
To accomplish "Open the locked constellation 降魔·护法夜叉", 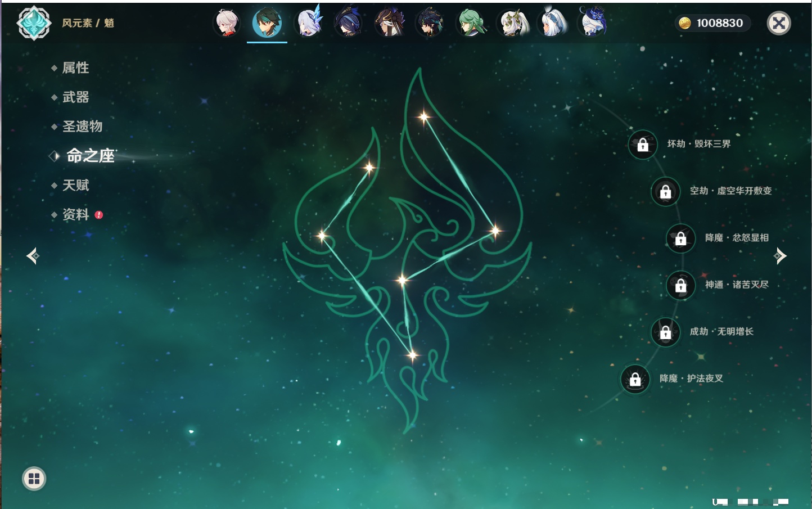I will tap(635, 380).
